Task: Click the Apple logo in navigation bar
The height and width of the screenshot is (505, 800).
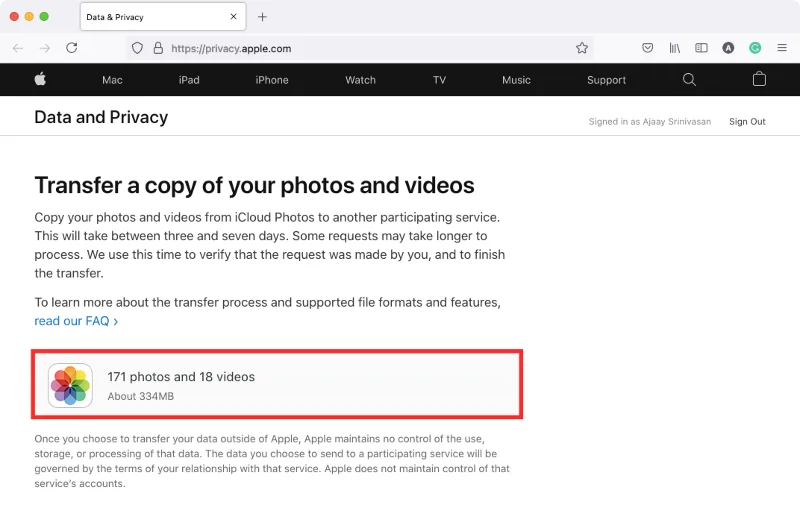Action: pyautogui.click(x=40, y=79)
